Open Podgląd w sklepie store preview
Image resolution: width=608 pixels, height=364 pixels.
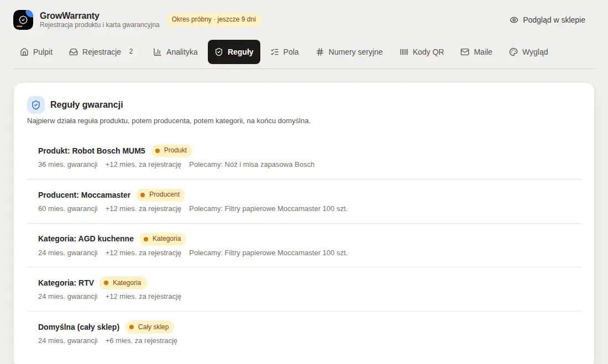pyautogui.click(x=547, y=20)
